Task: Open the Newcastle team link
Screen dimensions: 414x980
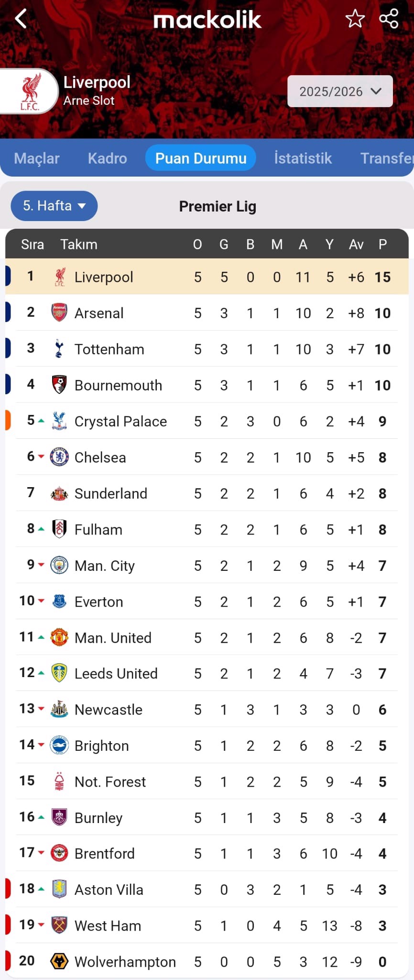Action: coord(109,710)
